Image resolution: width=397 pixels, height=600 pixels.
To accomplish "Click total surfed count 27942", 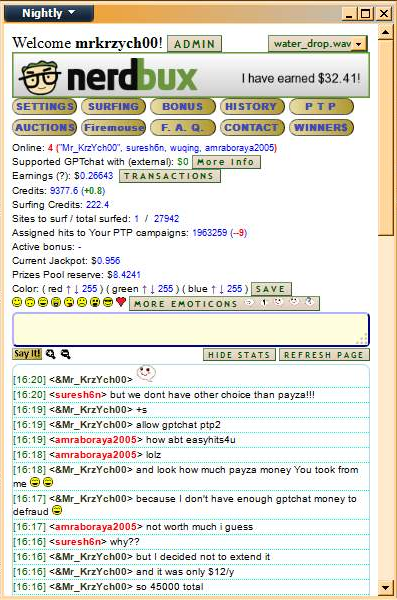I will [x=166, y=218].
